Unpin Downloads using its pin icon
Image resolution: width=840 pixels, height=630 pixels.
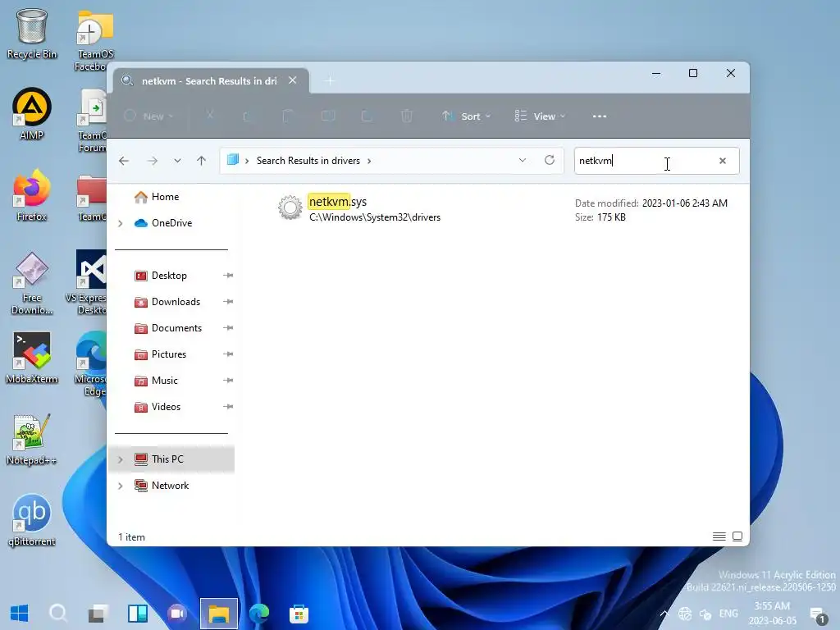(228, 302)
